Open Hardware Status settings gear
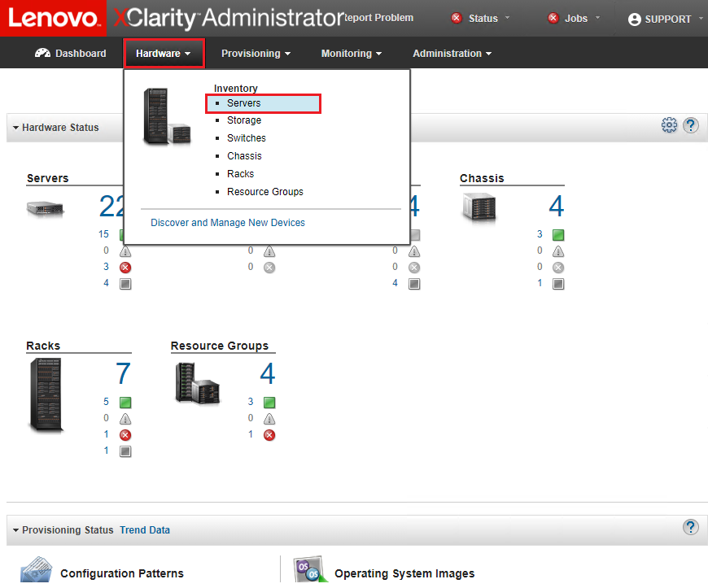The height and width of the screenshot is (588, 708). (x=669, y=125)
